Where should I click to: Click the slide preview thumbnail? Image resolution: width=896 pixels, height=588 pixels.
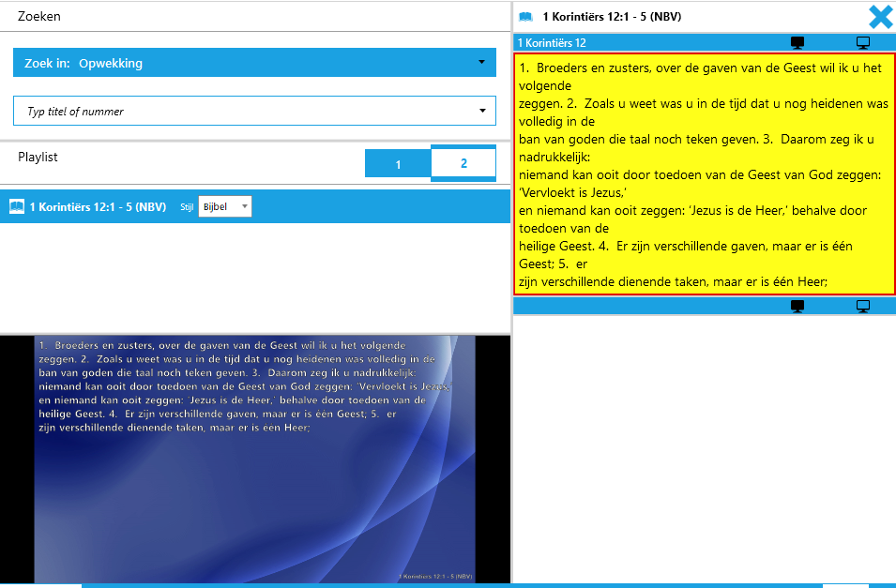(x=255, y=460)
